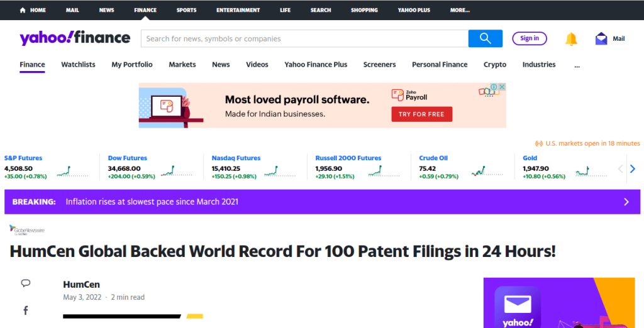Image resolution: width=644 pixels, height=328 pixels.
Task: Click the ad info icon
Action: pyautogui.click(x=494, y=87)
